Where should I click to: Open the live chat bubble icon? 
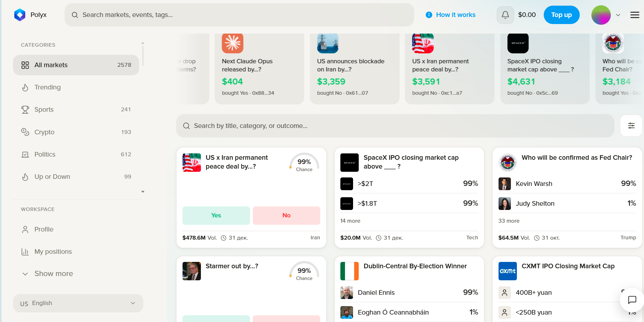click(x=632, y=300)
